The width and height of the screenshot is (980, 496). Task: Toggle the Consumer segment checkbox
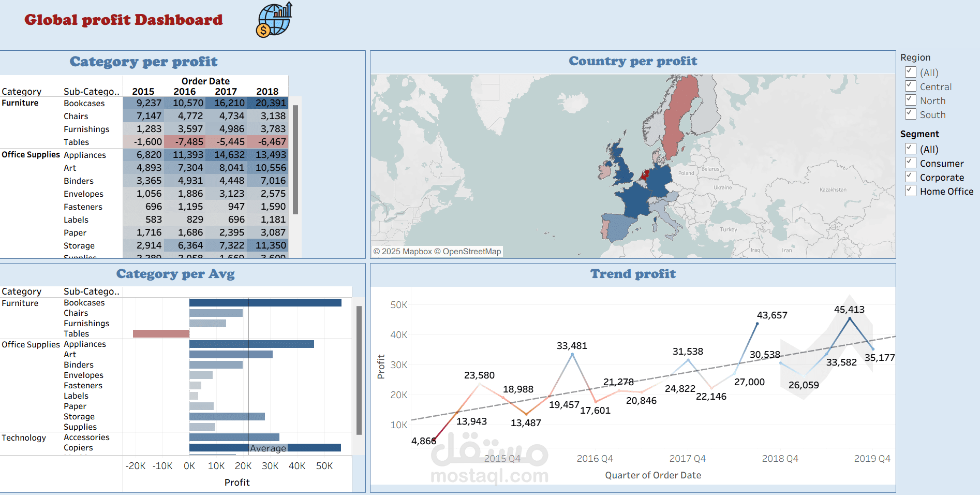coord(911,163)
